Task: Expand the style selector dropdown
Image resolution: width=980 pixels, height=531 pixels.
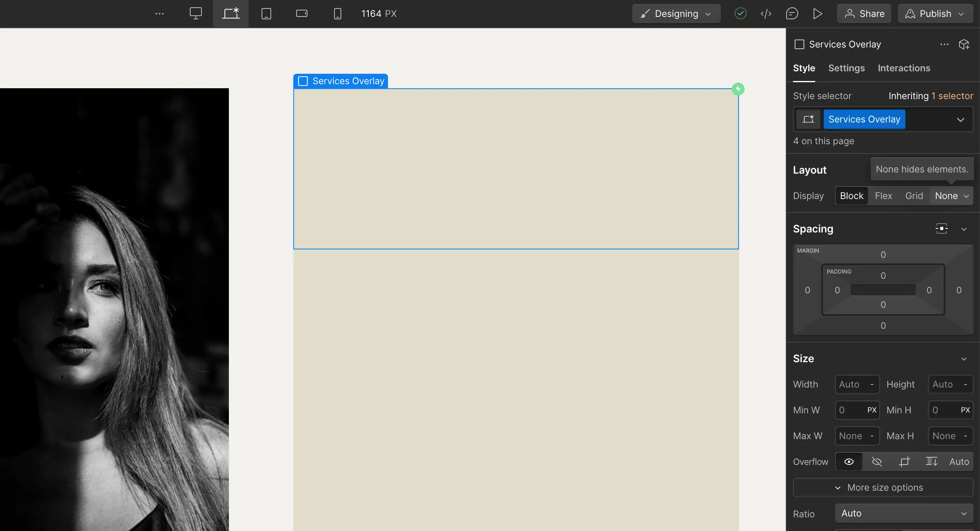Action: click(961, 120)
